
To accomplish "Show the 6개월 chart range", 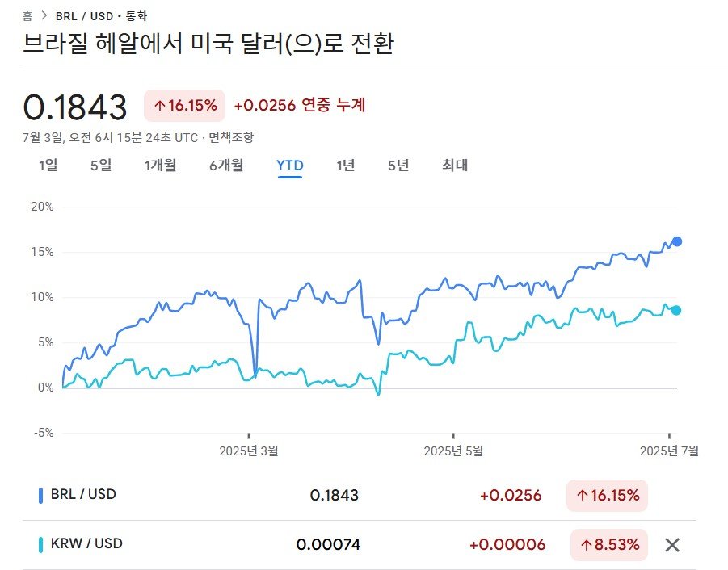I will point(226,166).
